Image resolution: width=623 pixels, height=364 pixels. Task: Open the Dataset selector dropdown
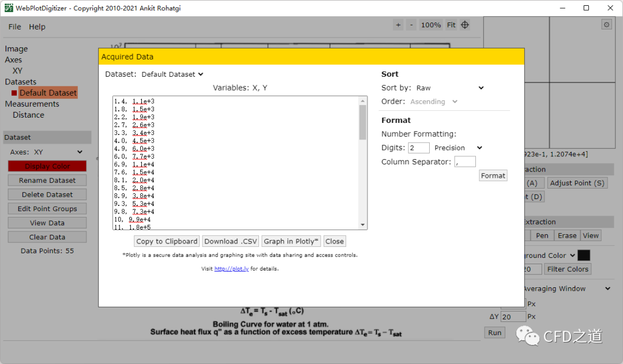[172, 74]
